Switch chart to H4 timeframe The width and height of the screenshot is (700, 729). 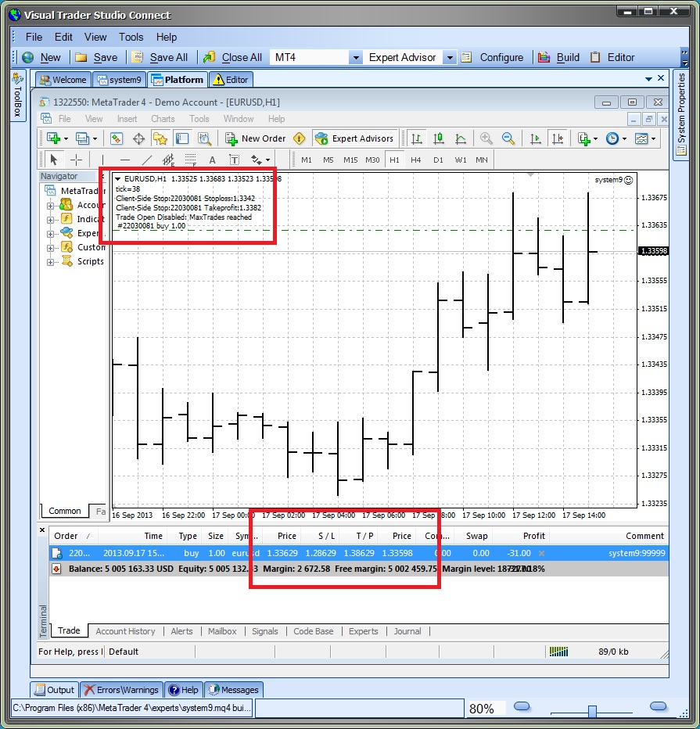416,160
